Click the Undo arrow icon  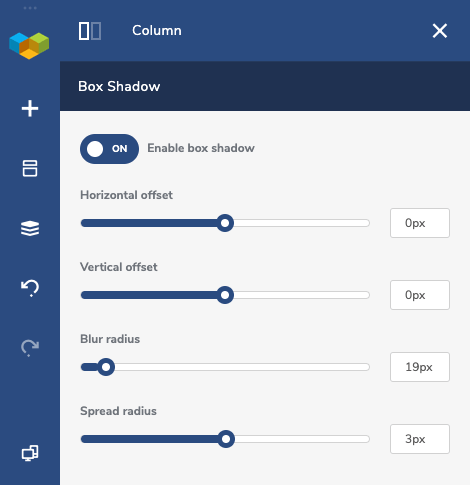click(30, 288)
